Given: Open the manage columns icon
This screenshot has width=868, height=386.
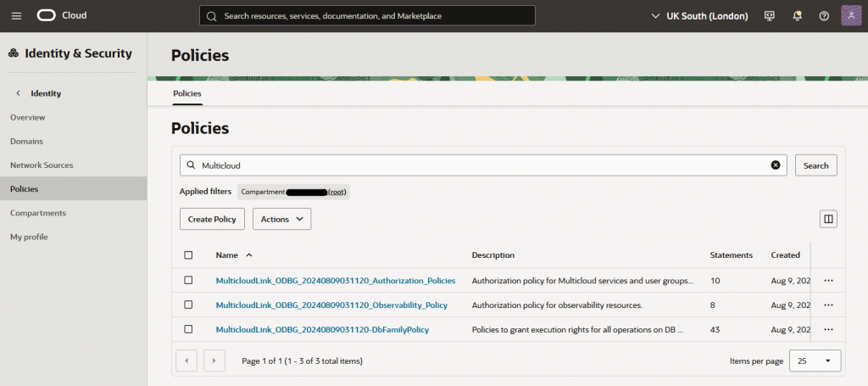Looking at the screenshot, I should pyautogui.click(x=828, y=219).
